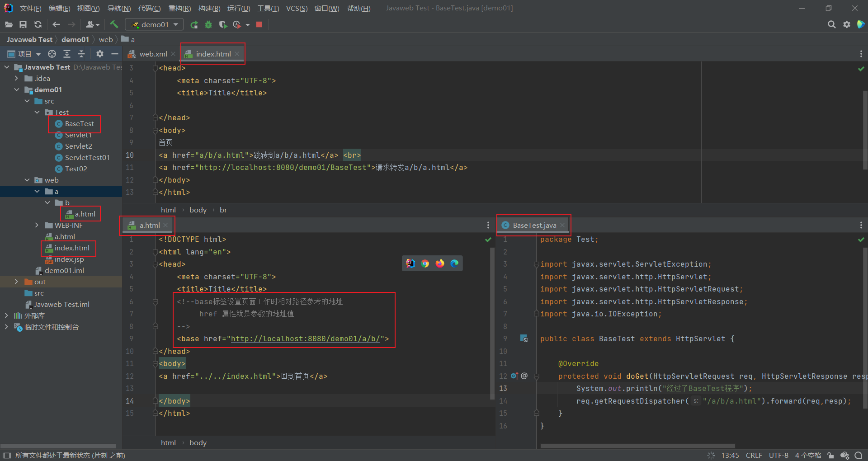
Task: Collapse the b folder arrow
Action: (x=47, y=202)
